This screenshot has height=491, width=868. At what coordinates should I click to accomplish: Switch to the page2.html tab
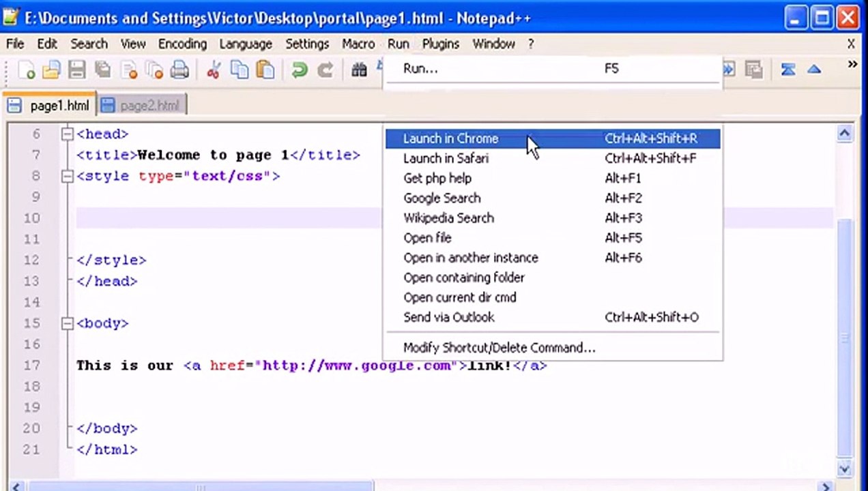click(x=141, y=106)
